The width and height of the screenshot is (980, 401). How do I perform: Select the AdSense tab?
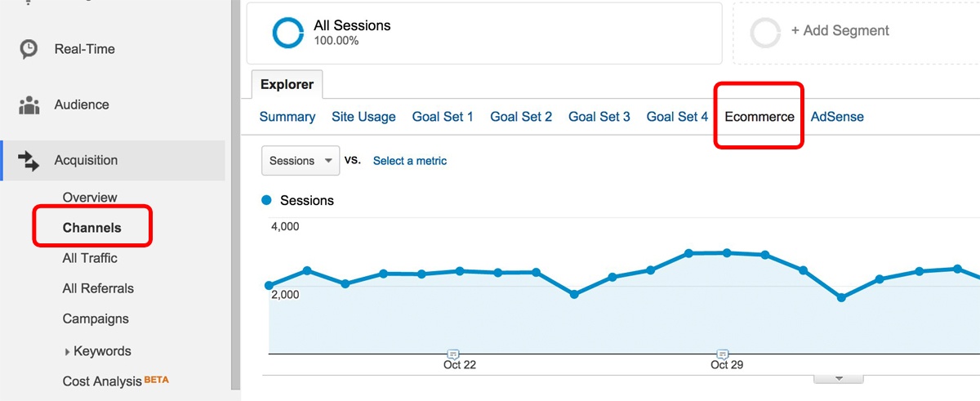pos(837,117)
